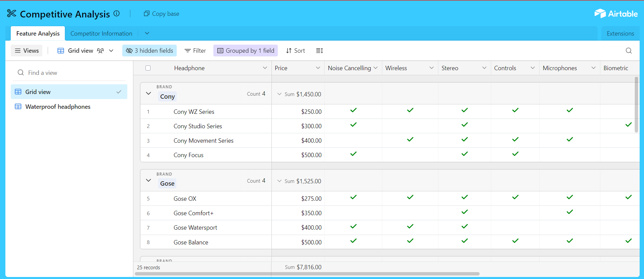This screenshot has width=644, height=279.
Task: Select Grid view in sidebar
Action: pos(69,92)
